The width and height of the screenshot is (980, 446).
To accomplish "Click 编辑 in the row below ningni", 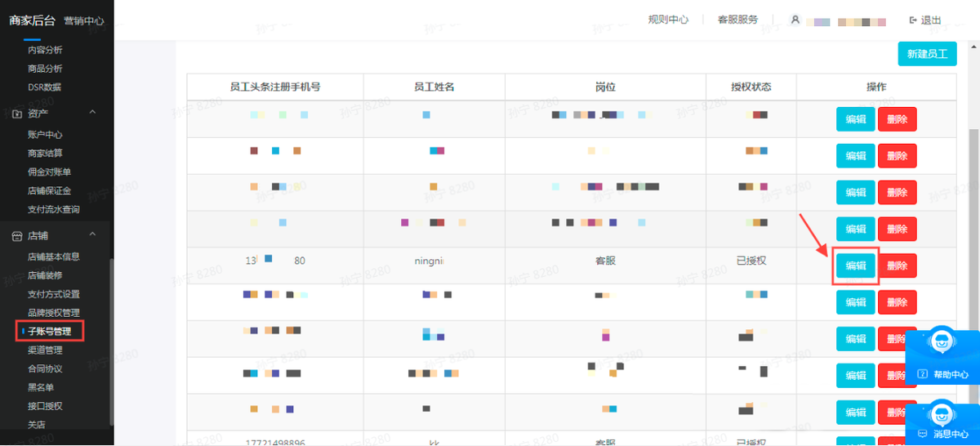I will point(855,303).
